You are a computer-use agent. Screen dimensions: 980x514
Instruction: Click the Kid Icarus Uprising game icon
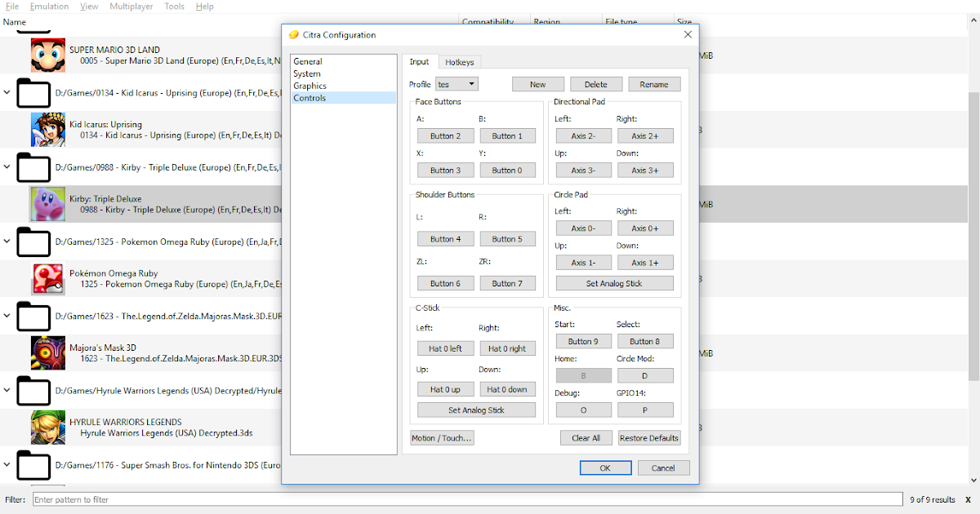[48, 129]
